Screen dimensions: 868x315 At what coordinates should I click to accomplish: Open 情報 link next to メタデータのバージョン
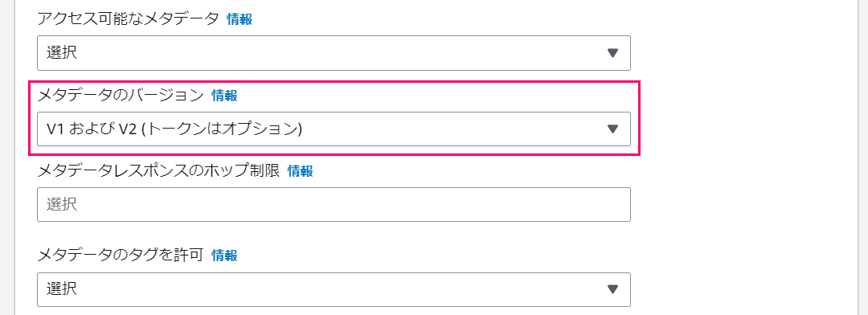[224, 96]
